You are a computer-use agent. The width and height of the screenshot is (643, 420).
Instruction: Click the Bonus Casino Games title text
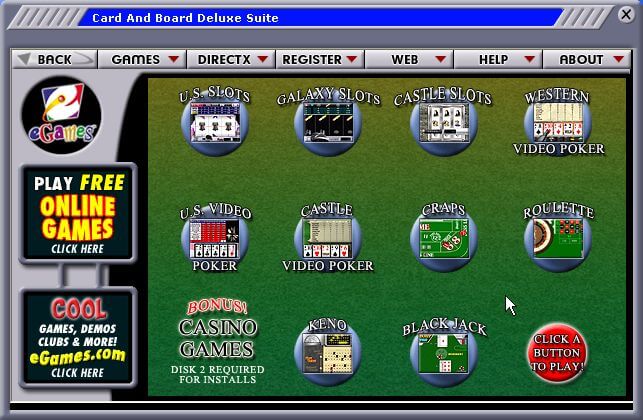(217, 329)
